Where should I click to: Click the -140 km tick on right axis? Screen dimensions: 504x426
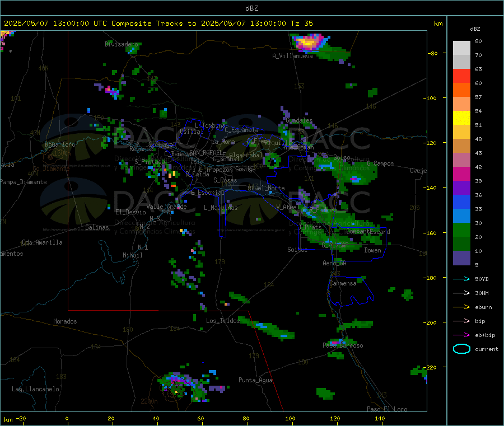[431, 188]
